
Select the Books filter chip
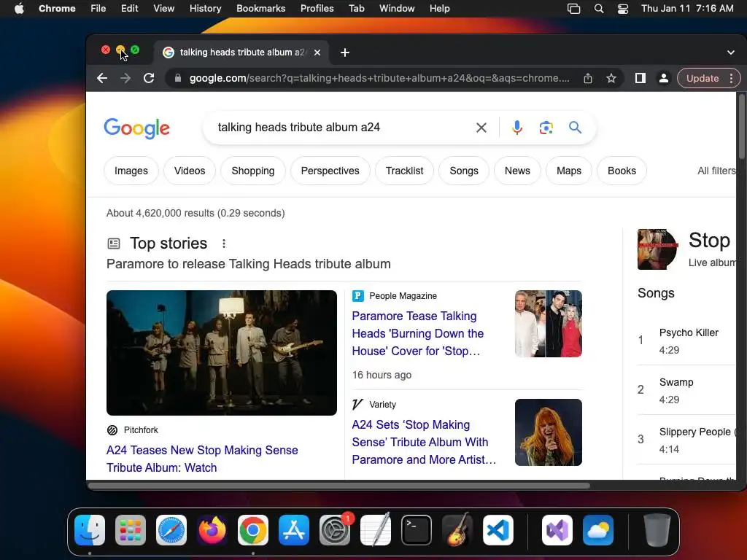click(x=622, y=171)
